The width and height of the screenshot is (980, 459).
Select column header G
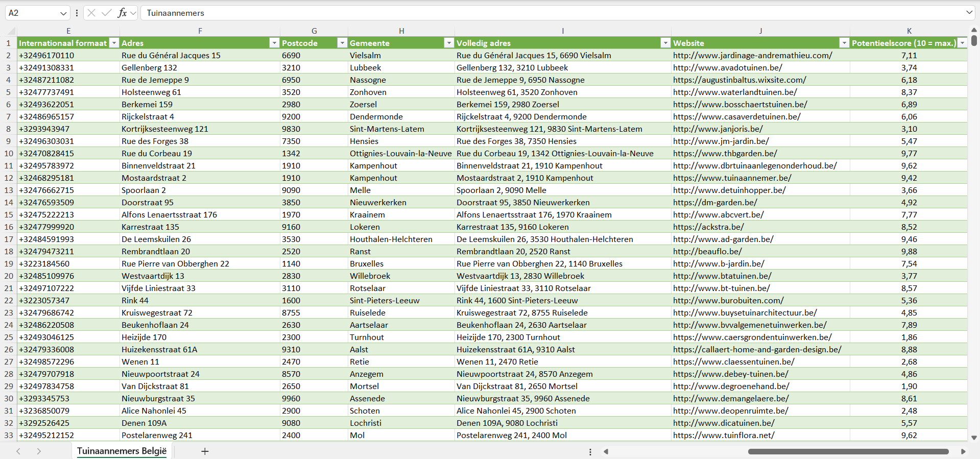(314, 31)
